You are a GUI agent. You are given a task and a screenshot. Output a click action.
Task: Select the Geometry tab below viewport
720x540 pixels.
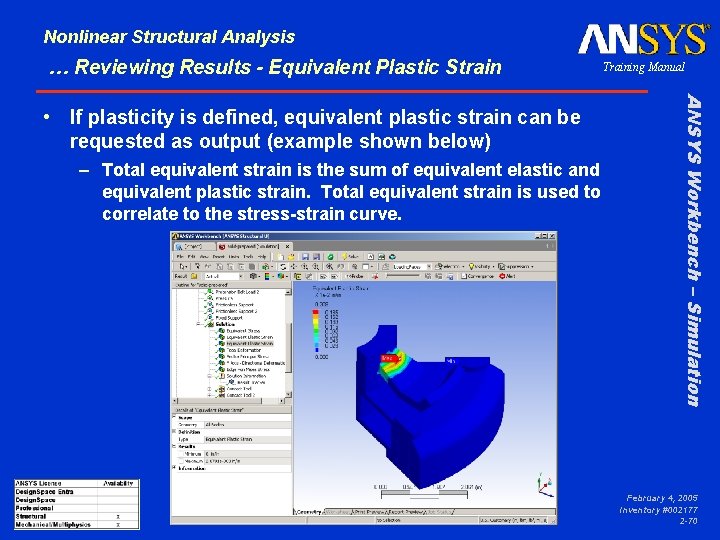coord(309,512)
